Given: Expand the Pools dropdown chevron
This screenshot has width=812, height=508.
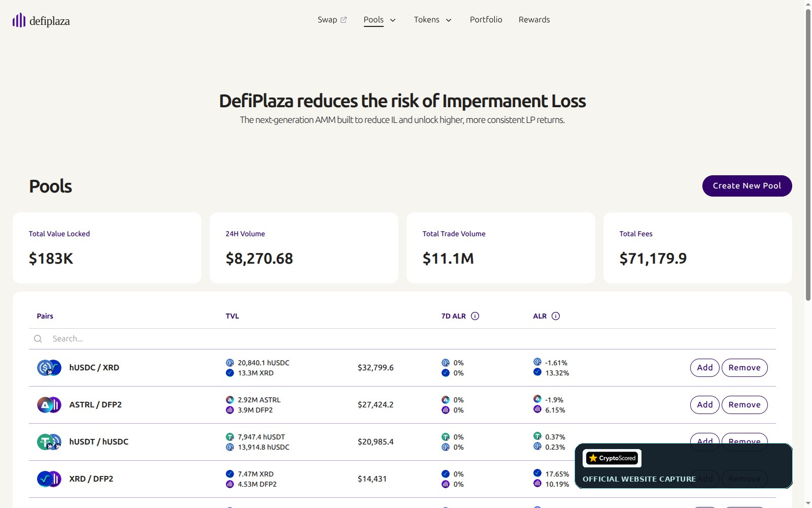Looking at the screenshot, I should pyautogui.click(x=393, y=20).
